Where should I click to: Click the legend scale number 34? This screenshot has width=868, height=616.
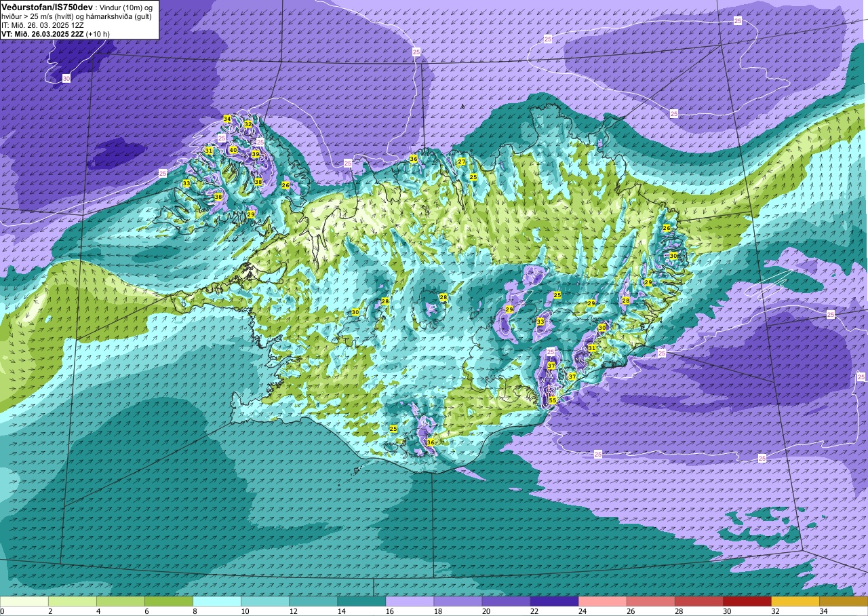(x=823, y=611)
